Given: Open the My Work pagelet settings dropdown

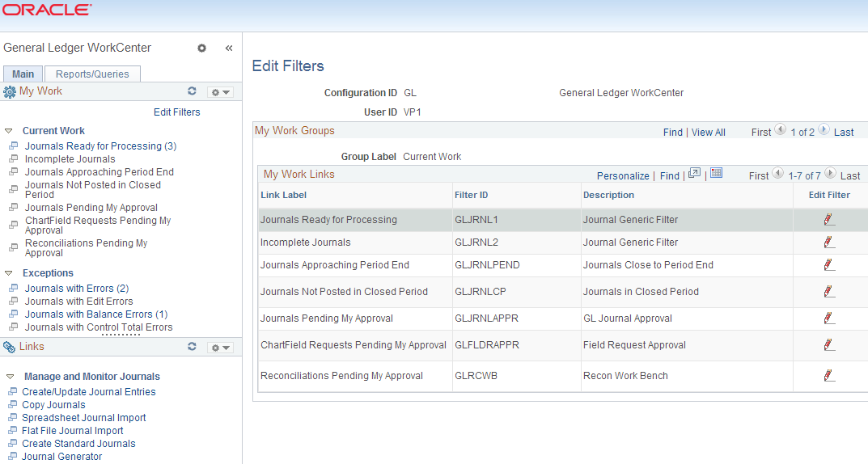Looking at the screenshot, I should click(x=220, y=92).
